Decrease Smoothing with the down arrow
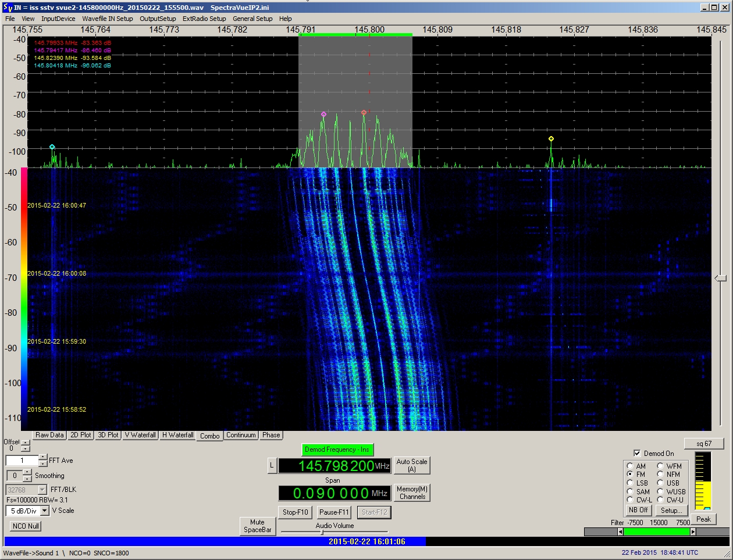The width and height of the screenshot is (733, 560). point(27,479)
